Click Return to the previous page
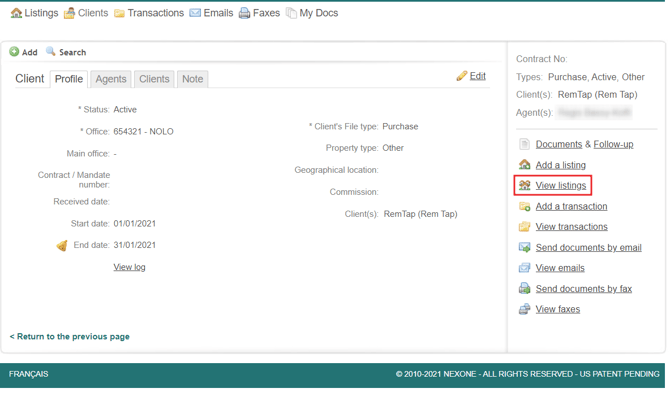The image size is (670, 397). [70, 337]
